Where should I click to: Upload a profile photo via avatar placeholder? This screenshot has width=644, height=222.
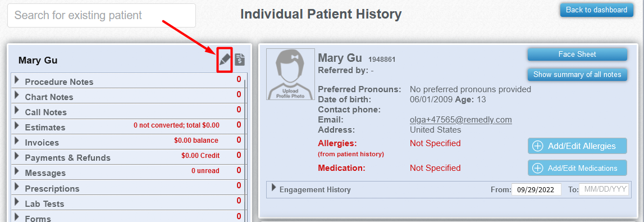290,74
